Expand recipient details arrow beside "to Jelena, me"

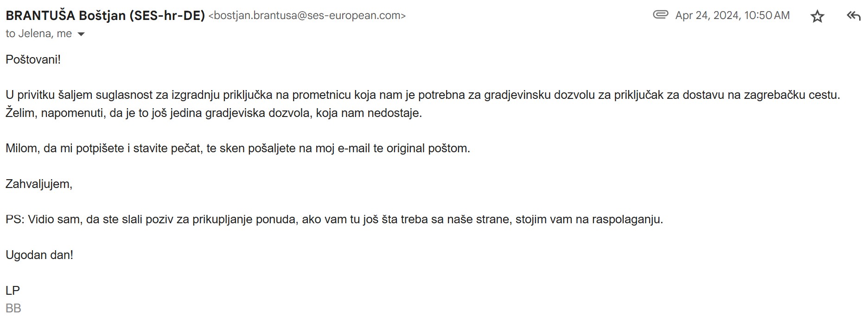(81, 34)
